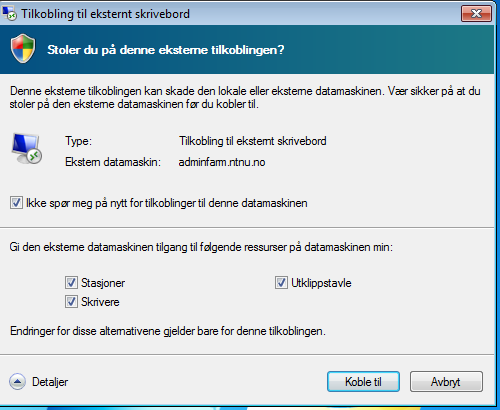Viewport: 500px width, 410px height.
Task: Click the Type value "Tilkobling til eksternt skrivebord"
Action: [x=253, y=141]
